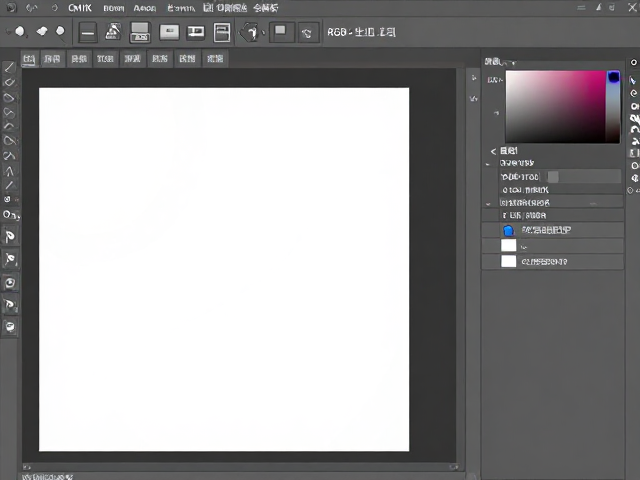The image size is (640, 480).
Task: Click the right scroll arrow below the canvas
Action: pos(454,467)
